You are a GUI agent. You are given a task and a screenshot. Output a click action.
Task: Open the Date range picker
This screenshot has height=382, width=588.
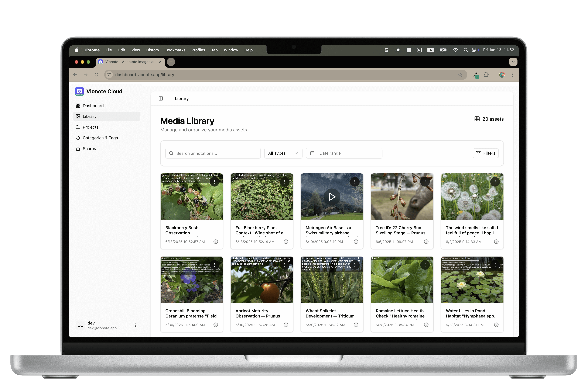coord(344,153)
